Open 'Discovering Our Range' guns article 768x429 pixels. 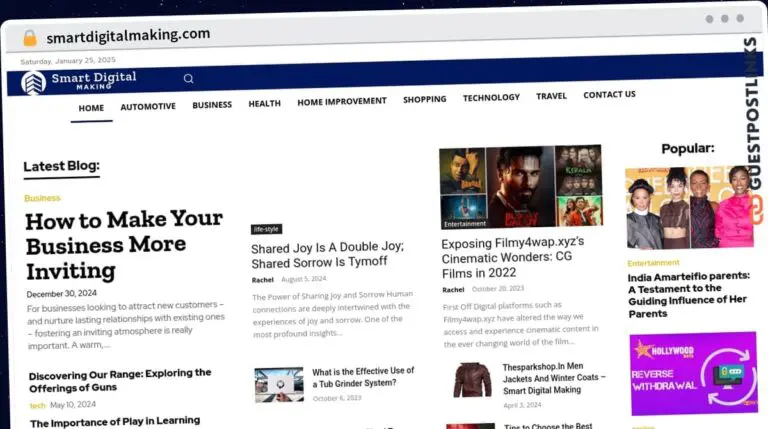tap(120, 380)
